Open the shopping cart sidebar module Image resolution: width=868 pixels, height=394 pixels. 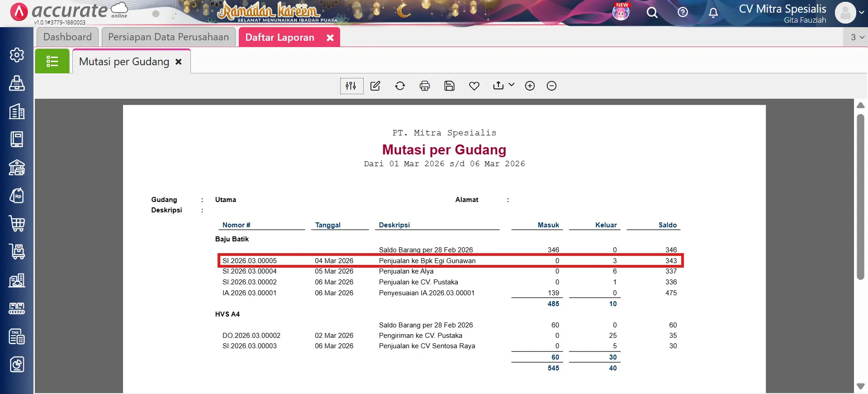pyautogui.click(x=17, y=224)
